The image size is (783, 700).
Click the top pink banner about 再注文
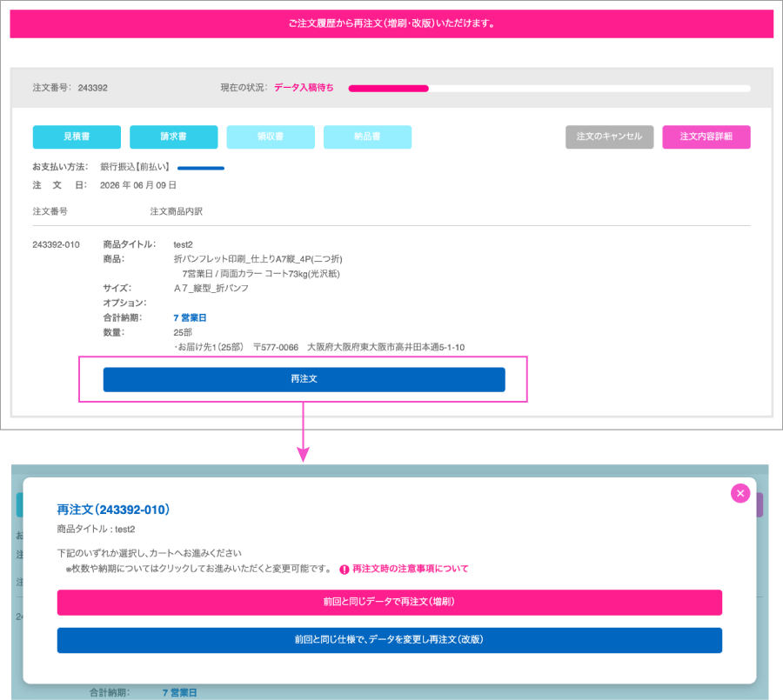(x=391, y=23)
